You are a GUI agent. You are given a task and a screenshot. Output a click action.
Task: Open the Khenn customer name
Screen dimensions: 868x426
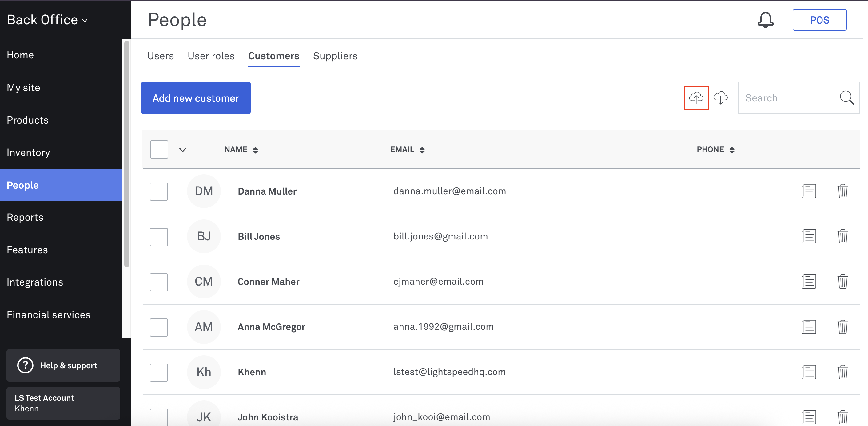(x=252, y=372)
